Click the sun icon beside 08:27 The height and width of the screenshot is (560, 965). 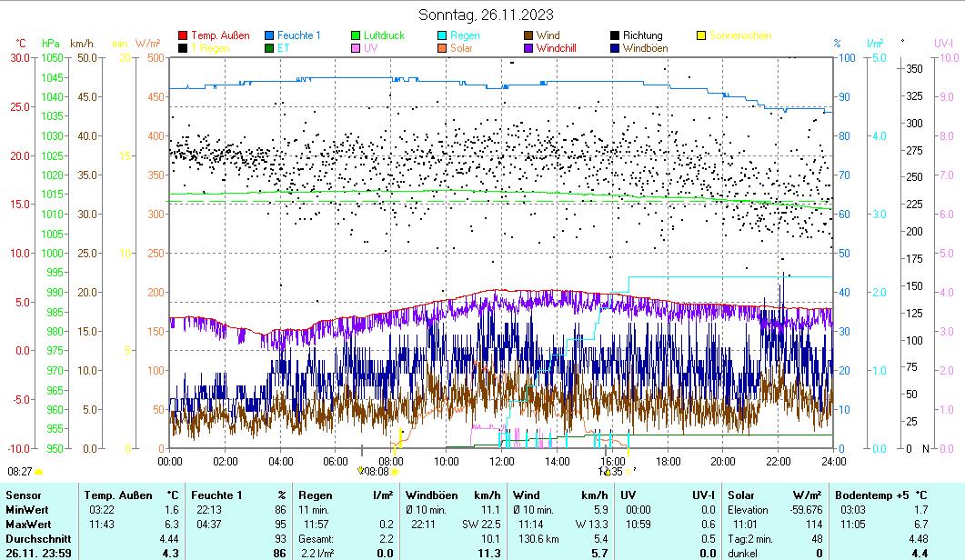tap(39, 472)
